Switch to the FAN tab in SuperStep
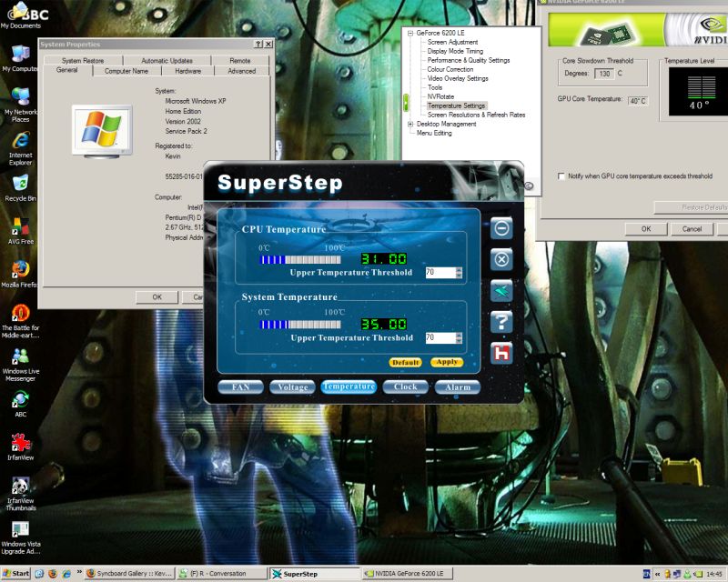Image resolution: width=728 pixels, height=582 pixels. click(x=240, y=386)
